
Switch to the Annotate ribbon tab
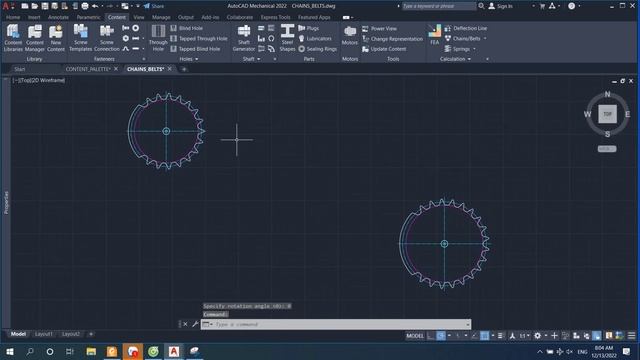(58, 17)
